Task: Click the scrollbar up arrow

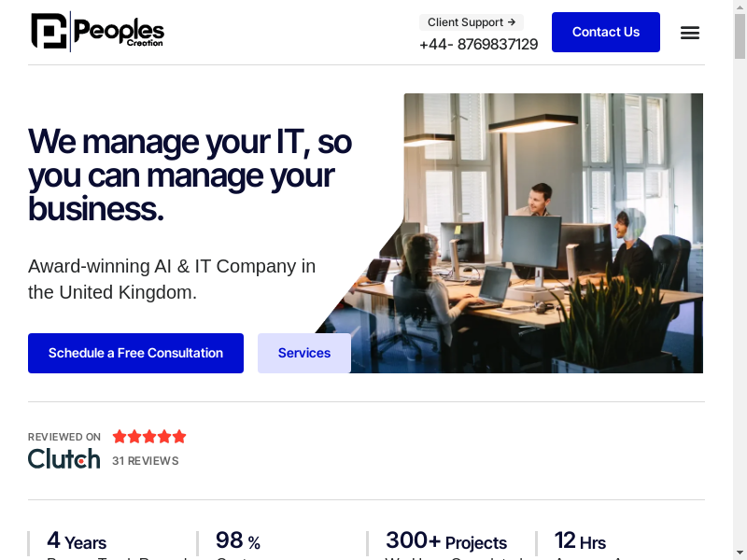Action: tap(740, 7)
